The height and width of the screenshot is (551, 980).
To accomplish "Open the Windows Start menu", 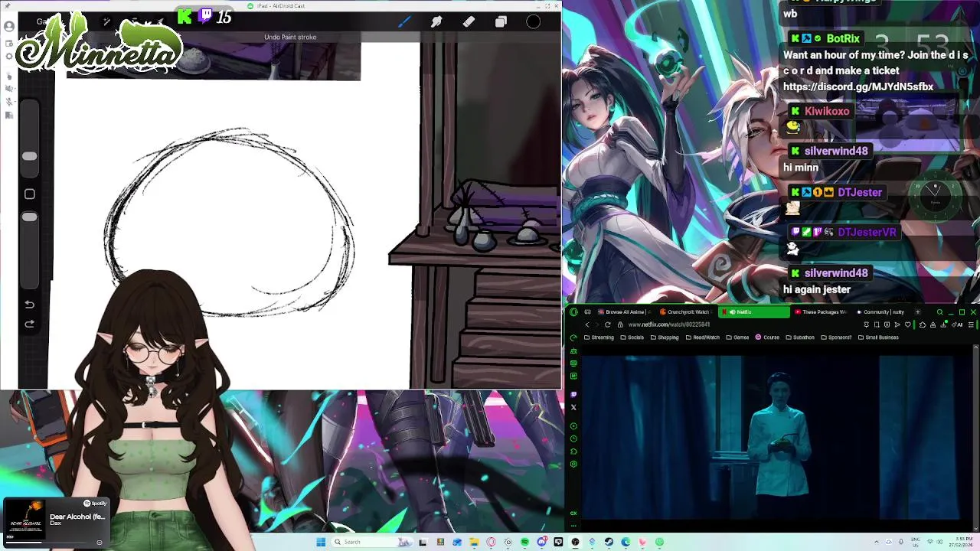I will coord(321,542).
